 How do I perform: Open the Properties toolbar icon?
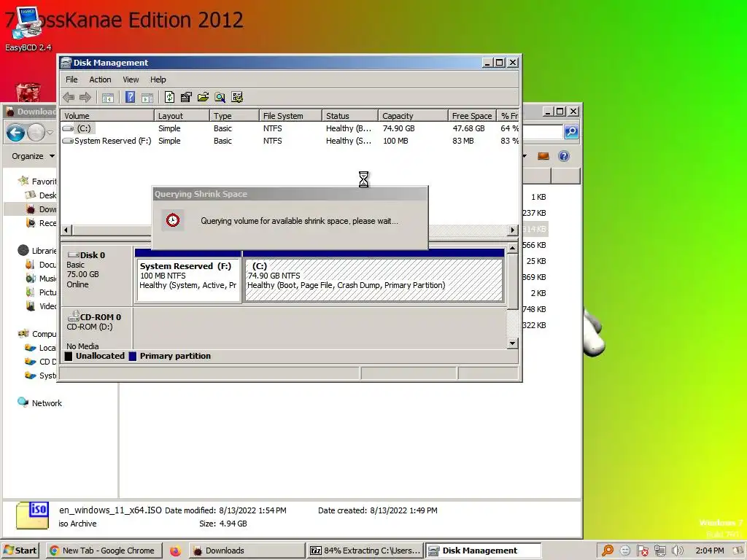[186, 98]
